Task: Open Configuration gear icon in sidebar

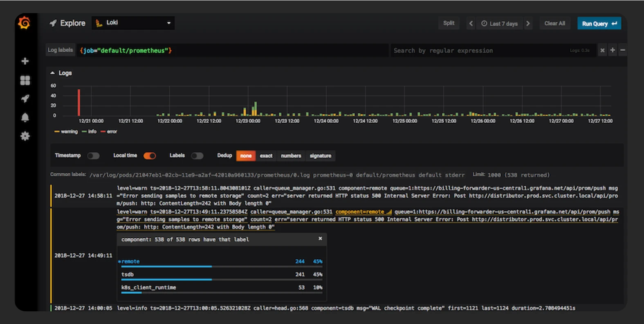Action: (25, 136)
